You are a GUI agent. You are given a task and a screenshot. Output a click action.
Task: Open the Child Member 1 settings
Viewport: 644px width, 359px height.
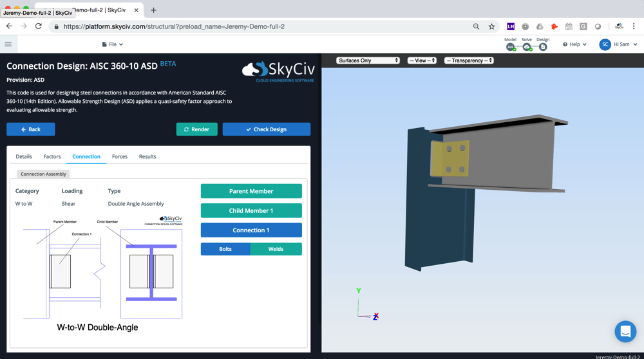251,210
